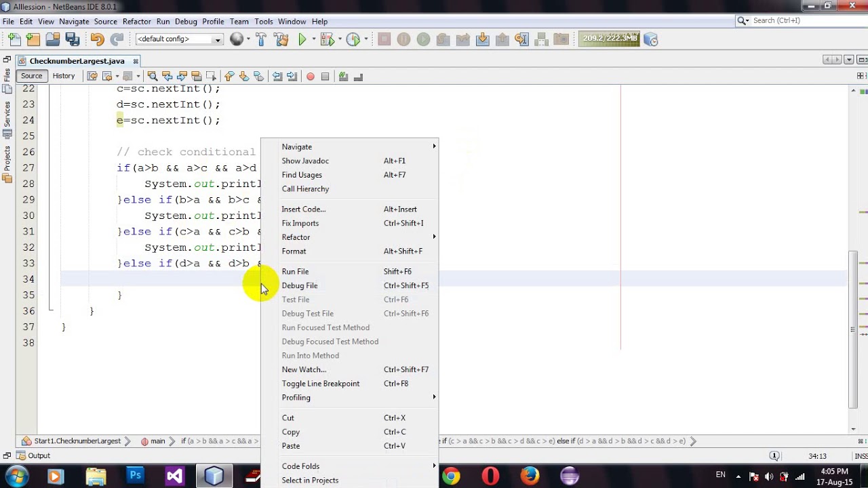Click the Comment code icon
The width and height of the screenshot is (868, 488).
coord(344,77)
